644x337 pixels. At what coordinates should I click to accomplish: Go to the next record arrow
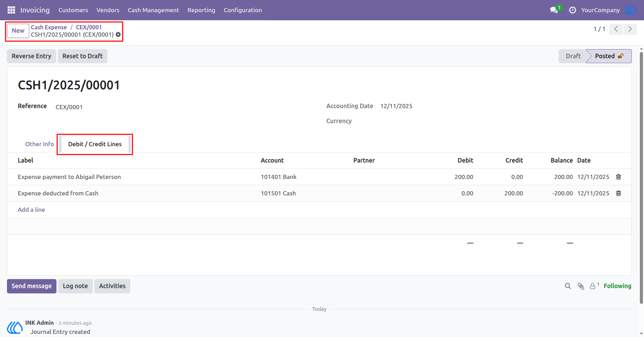630,29
